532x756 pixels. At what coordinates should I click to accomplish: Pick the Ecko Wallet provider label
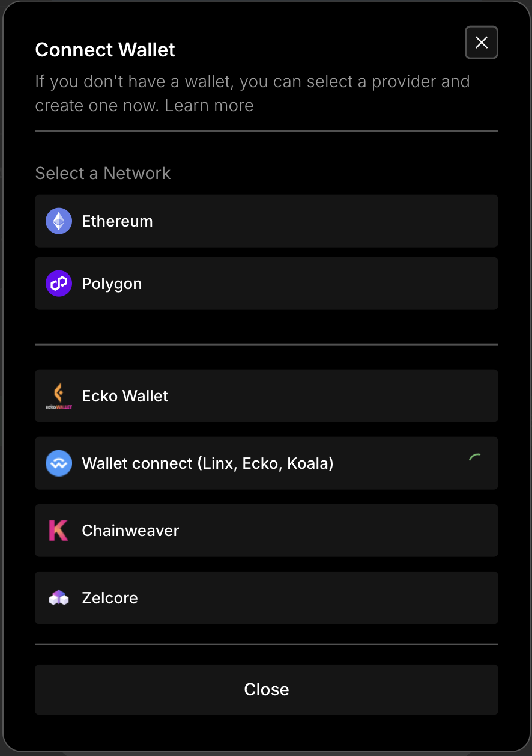(125, 396)
